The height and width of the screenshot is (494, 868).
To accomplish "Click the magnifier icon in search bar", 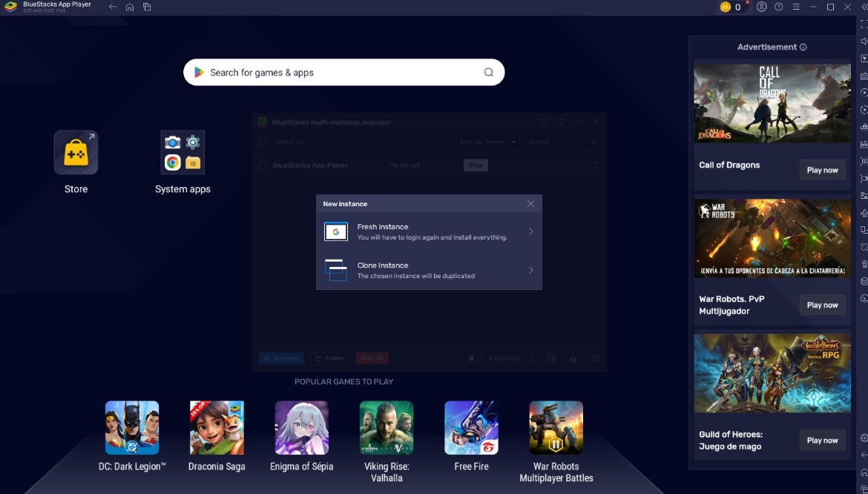I will 488,73.
